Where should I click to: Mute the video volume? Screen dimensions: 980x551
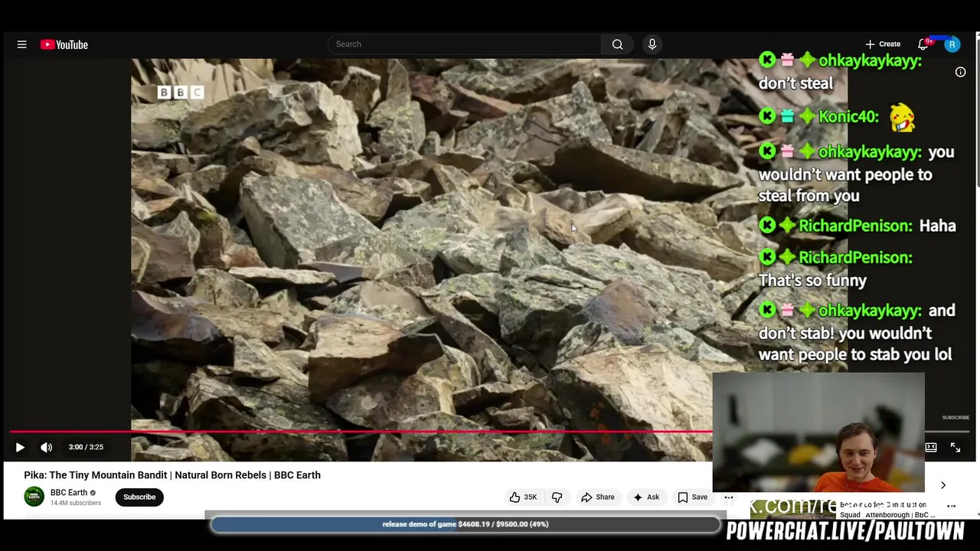click(x=47, y=447)
